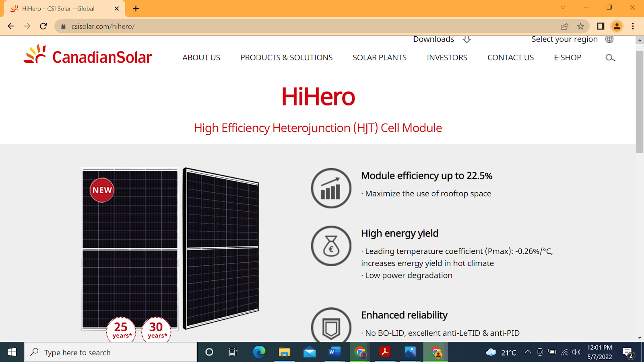Click 'High energy yield' heading
The width and height of the screenshot is (644, 362).
(400, 233)
